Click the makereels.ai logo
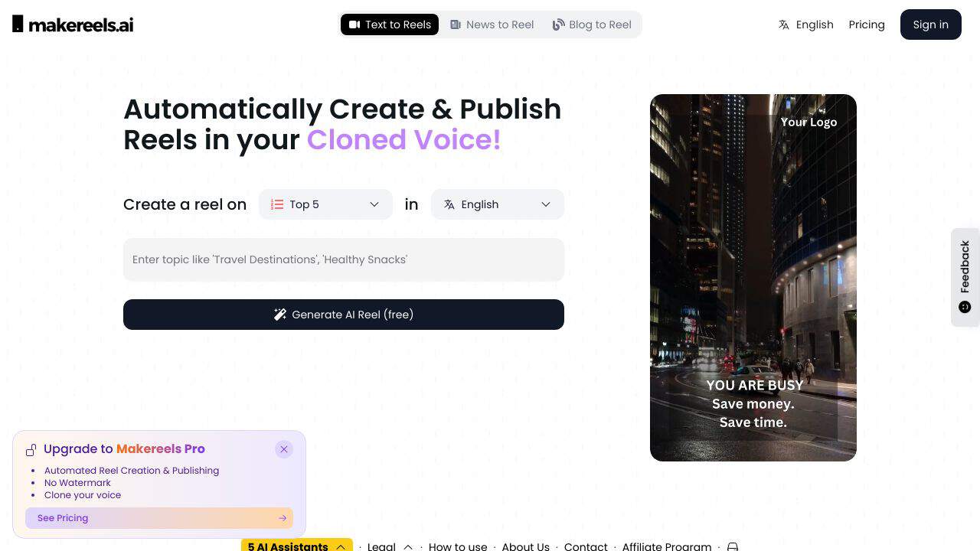Screen dimensions: 980x551 click(x=73, y=24)
